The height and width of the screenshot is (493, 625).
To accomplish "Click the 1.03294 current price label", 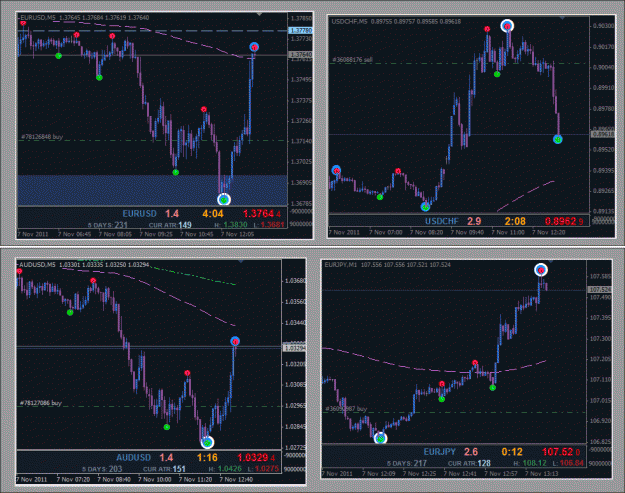I will [x=294, y=348].
